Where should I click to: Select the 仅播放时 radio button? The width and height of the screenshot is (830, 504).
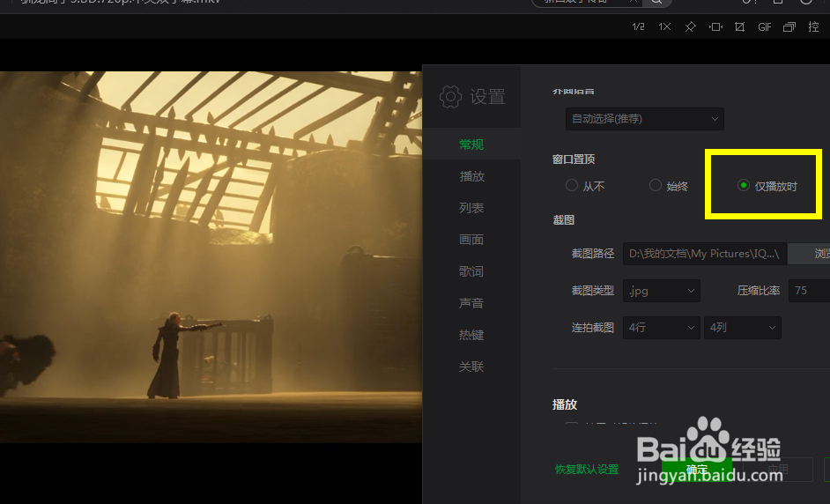point(744,185)
